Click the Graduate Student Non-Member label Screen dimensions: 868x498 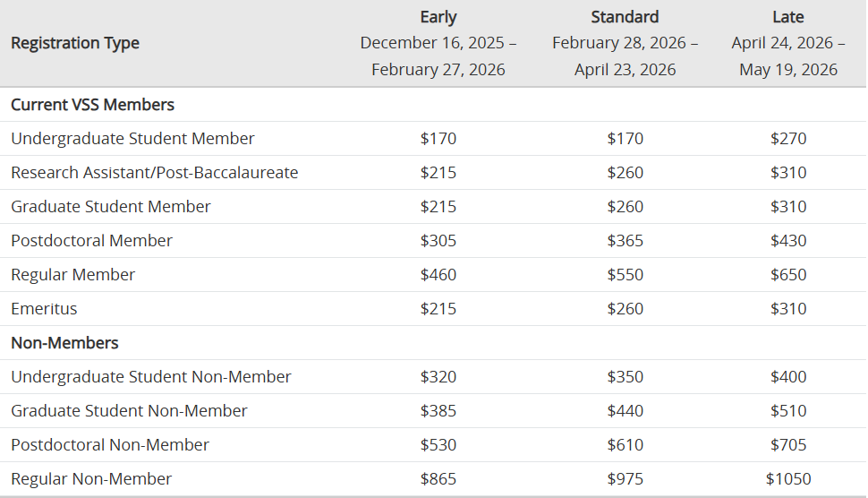click(x=129, y=411)
